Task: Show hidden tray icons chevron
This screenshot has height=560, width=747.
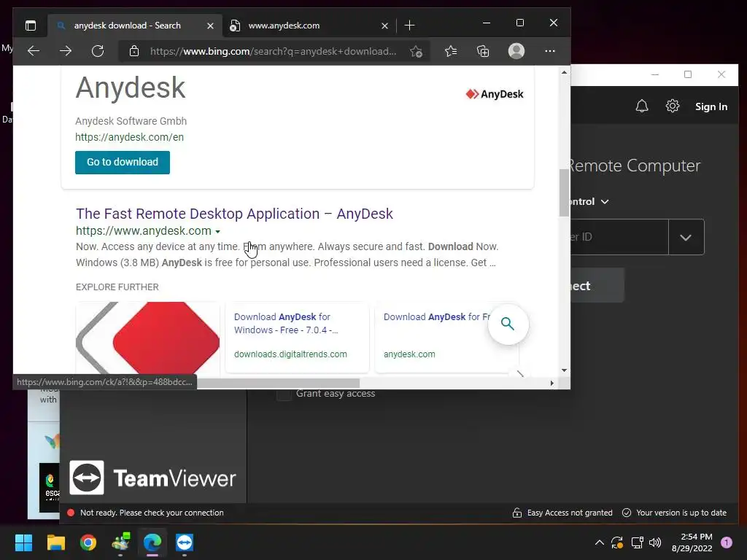Action: pos(600,542)
